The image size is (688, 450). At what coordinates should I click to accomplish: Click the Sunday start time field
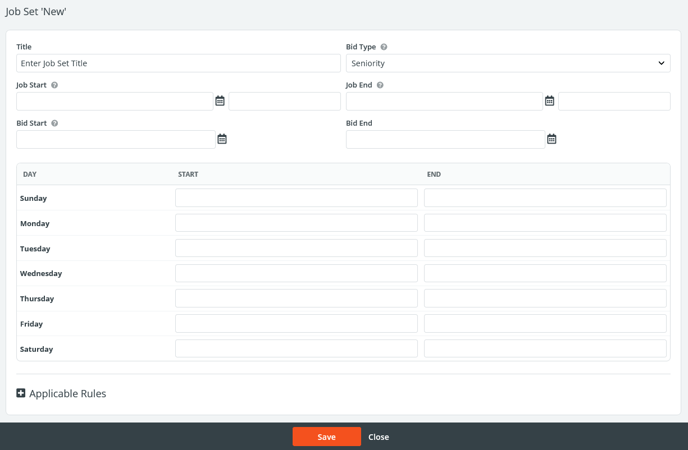click(x=296, y=198)
